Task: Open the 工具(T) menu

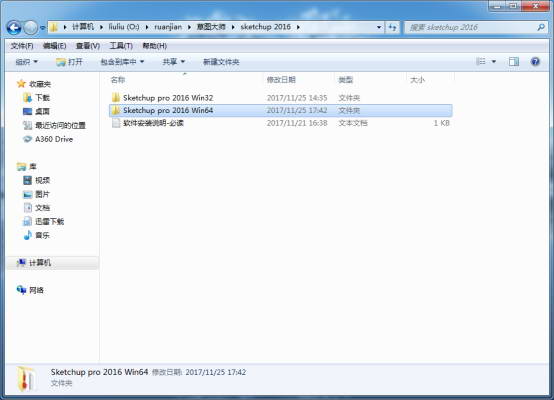Action: coord(121,46)
